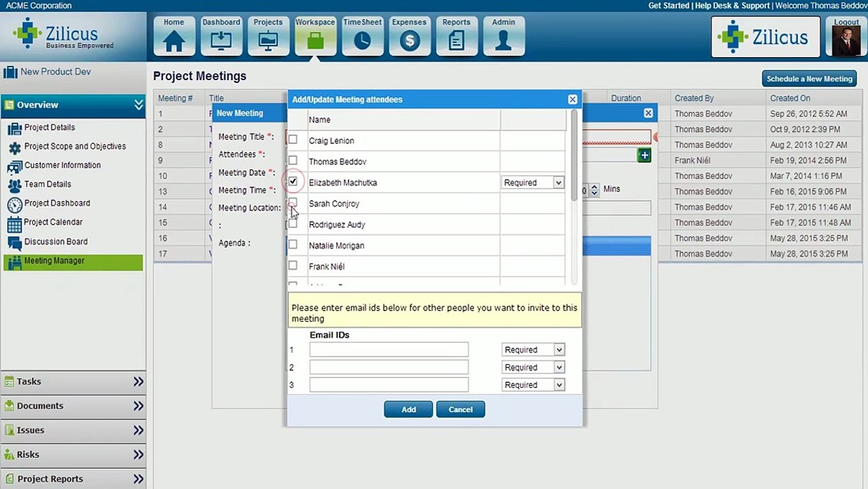This screenshot has height=489, width=868.
Task: Open Required dropdown for Elizabeth Machutka
Action: click(x=533, y=183)
